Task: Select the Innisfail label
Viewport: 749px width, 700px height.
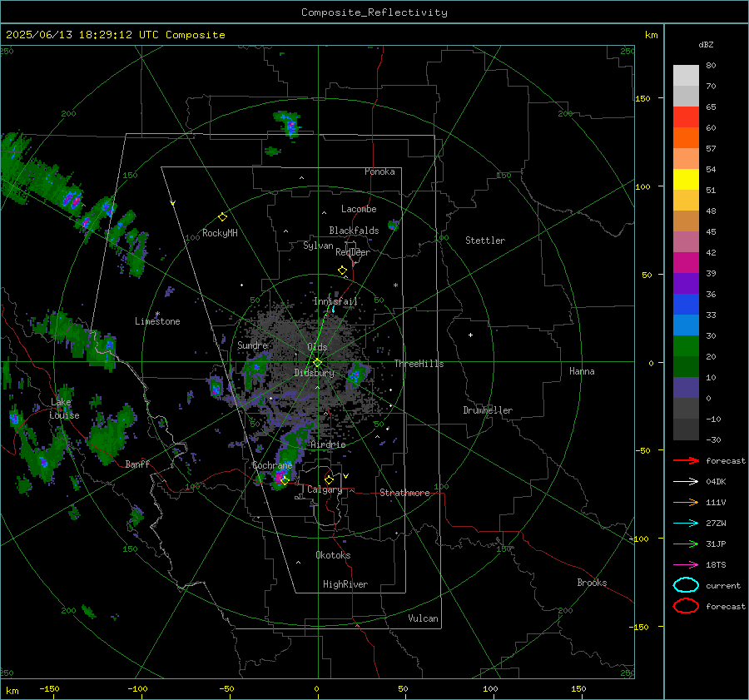Action: (x=335, y=301)
